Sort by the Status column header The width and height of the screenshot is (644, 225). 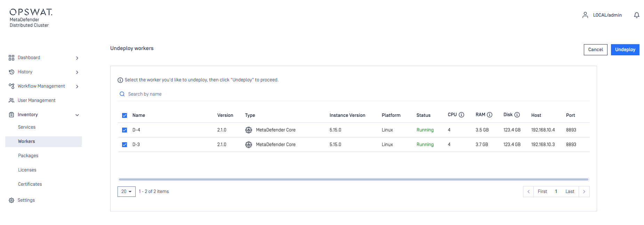[424, 115]
